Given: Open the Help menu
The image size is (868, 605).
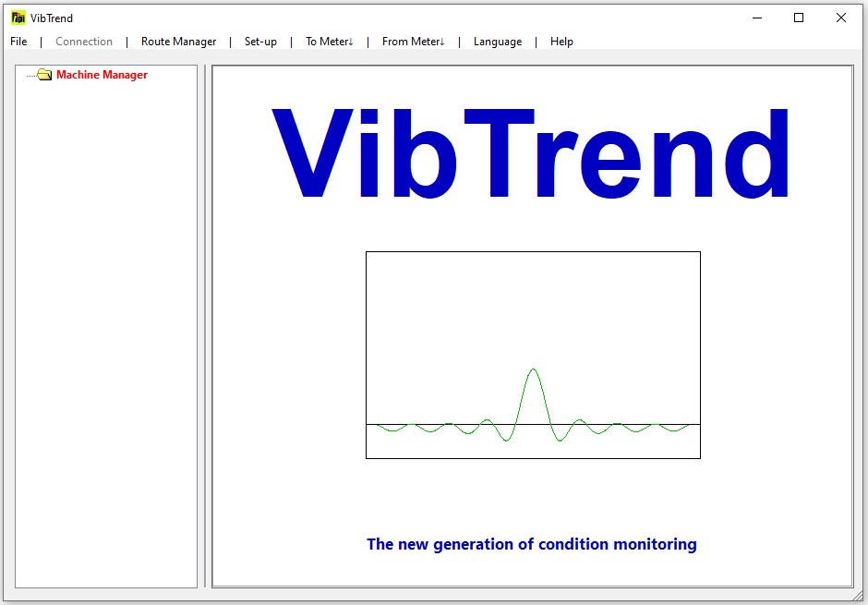Looking at the screenshot, I should click(x=561, y=42).
